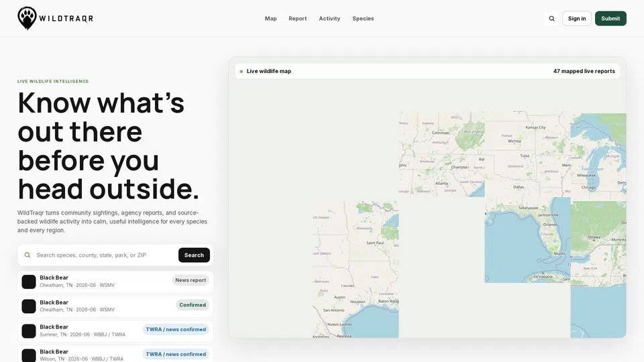644x362 pixels.
Task: Click thumbnail of Cheatham News report entry
Action: (29, 282)
